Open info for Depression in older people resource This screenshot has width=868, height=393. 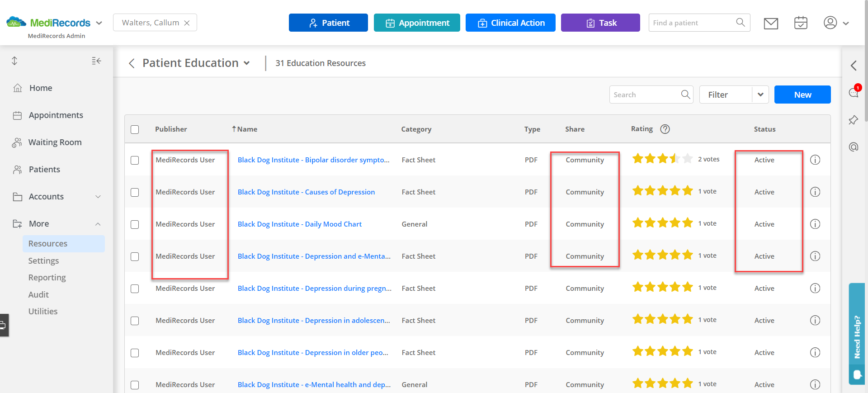(815, 352)
